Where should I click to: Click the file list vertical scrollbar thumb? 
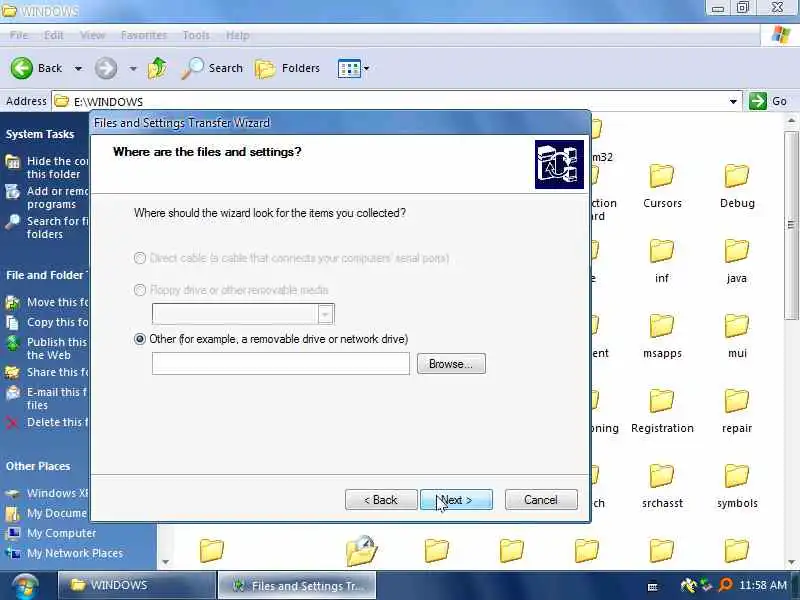[x=791, y=224]
